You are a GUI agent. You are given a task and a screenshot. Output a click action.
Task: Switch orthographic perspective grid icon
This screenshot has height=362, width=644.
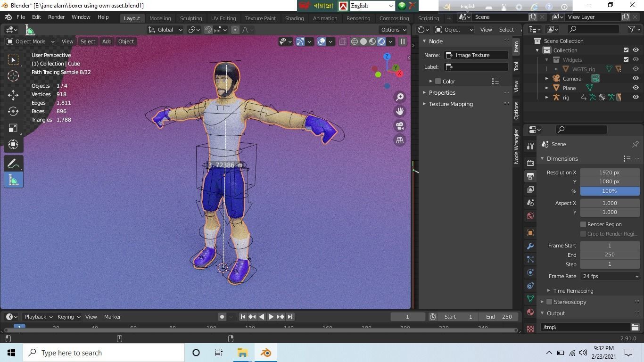400,140
